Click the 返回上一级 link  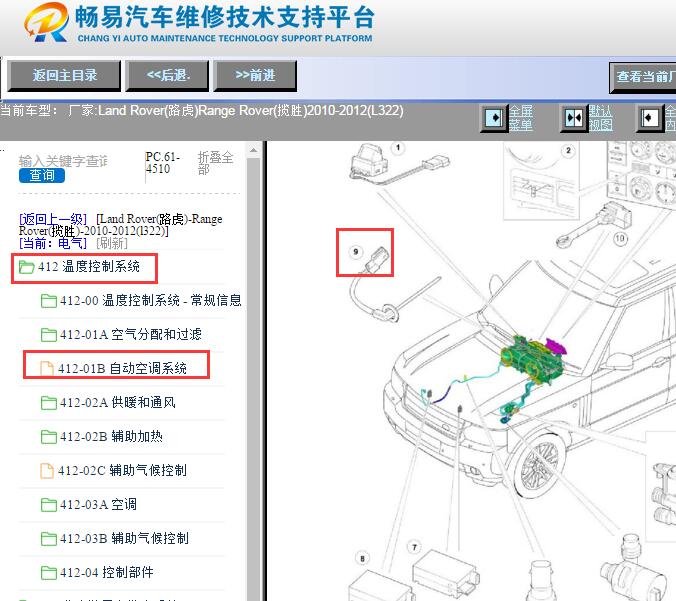pos(53,219)
